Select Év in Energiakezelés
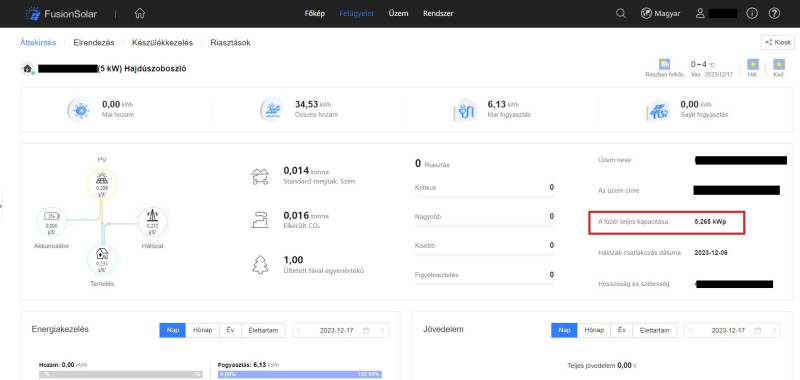Viewport: 800px width, 380px height. pos(230,330)
